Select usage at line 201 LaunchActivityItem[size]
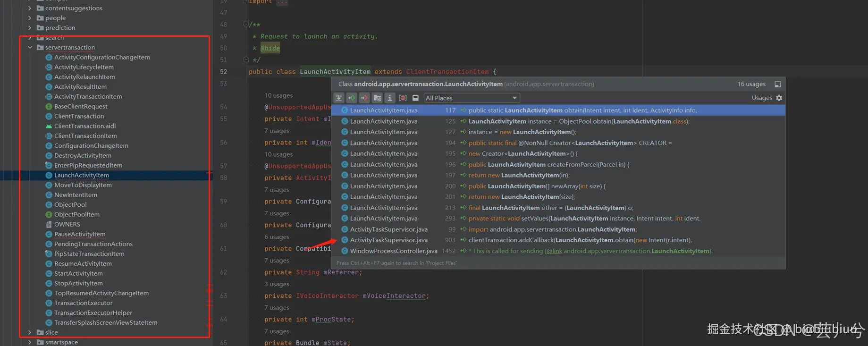The image size is (868, 346). click(558, 197)
